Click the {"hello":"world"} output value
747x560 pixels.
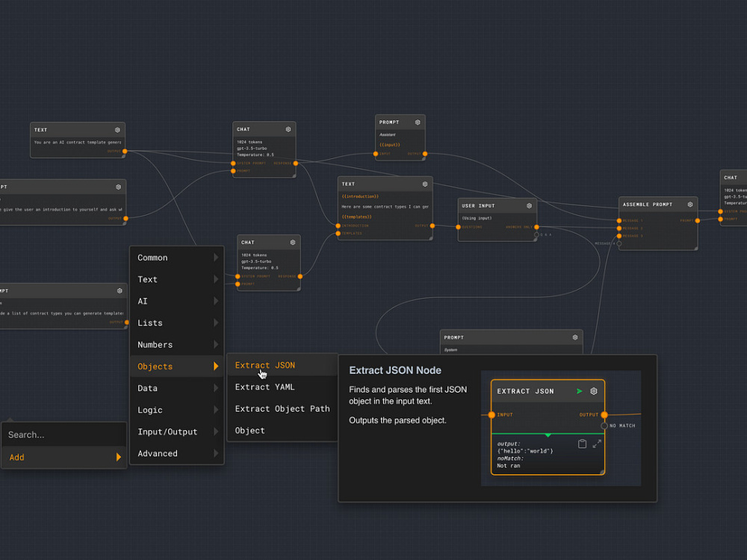[x=525, y=451]
